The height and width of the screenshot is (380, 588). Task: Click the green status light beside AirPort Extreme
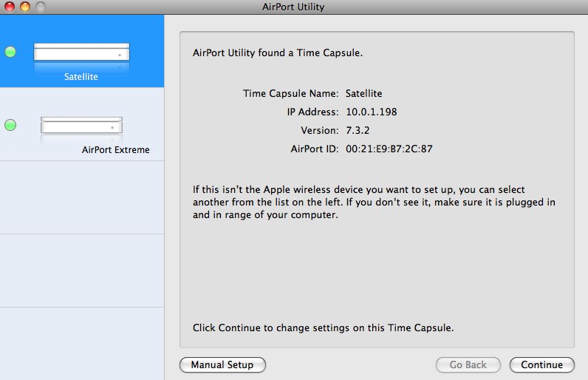(x=10, y=125)
